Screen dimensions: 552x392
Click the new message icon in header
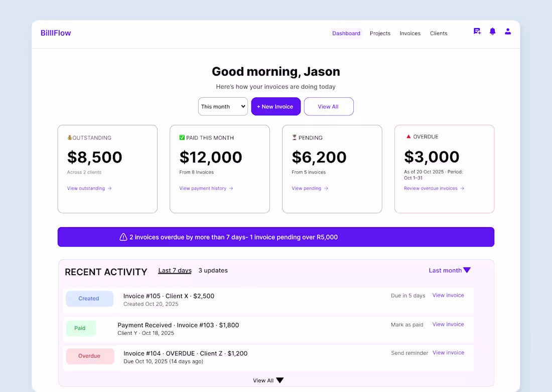tap(477, 32)
